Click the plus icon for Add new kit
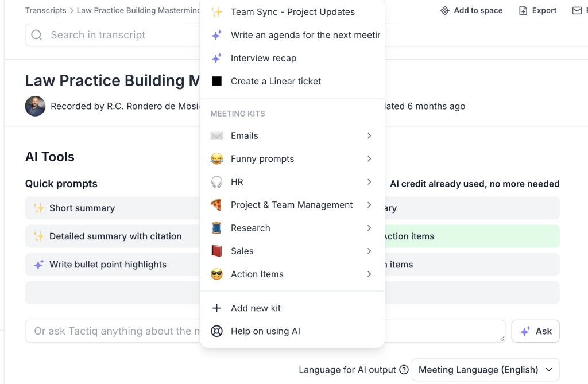This screenshot has width=588, height=384. [216, 308]
